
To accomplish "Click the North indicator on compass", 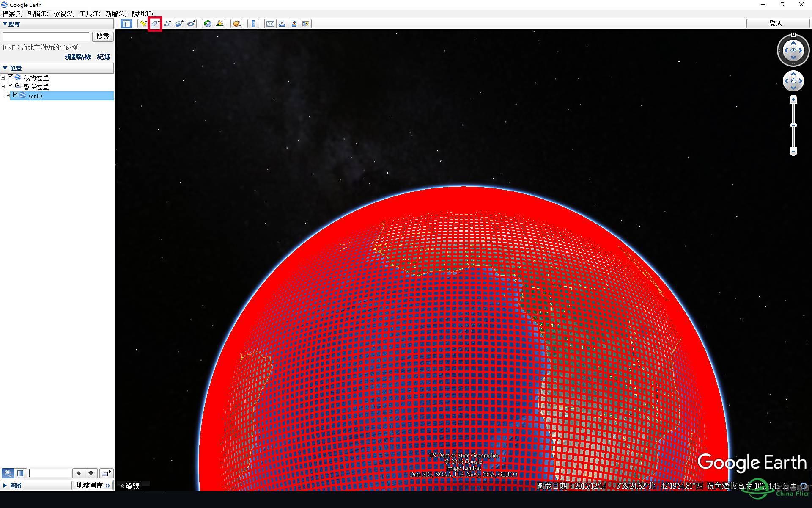I will pos(793,35).
